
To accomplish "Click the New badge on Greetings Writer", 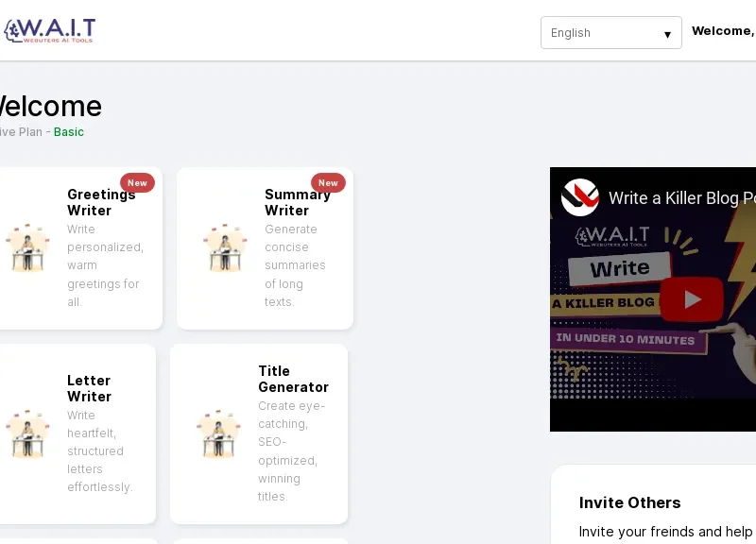I will [x=137, y=182].
